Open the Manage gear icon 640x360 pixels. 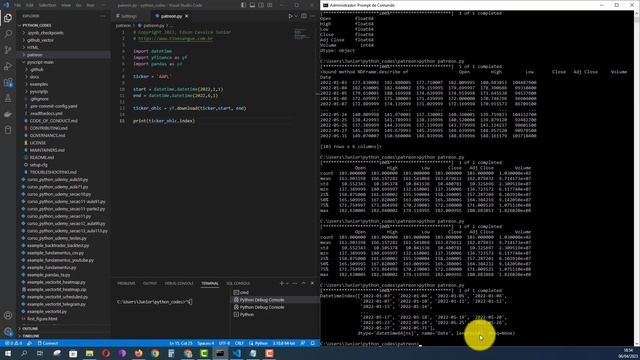click(x=8, y=331)
